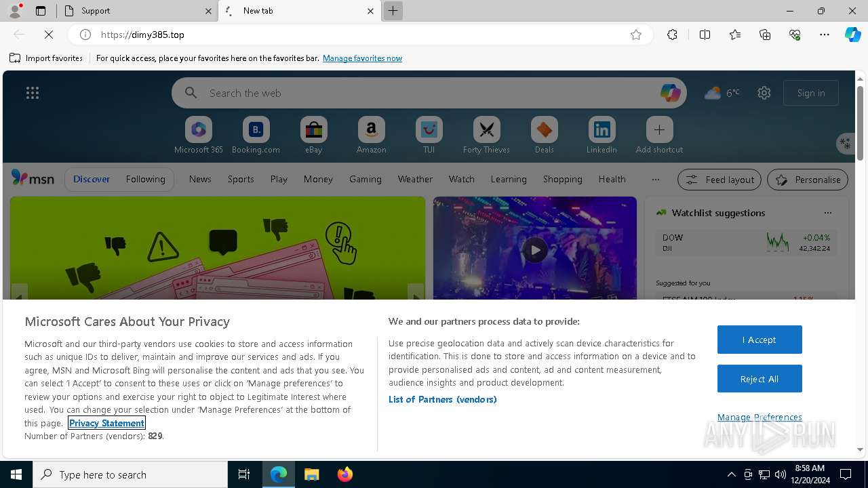Viewport: 868px width, 488px height.
Task: Open the Microsoft 365 shortcut
Action: pyautogui.click(x=199, y=135)
